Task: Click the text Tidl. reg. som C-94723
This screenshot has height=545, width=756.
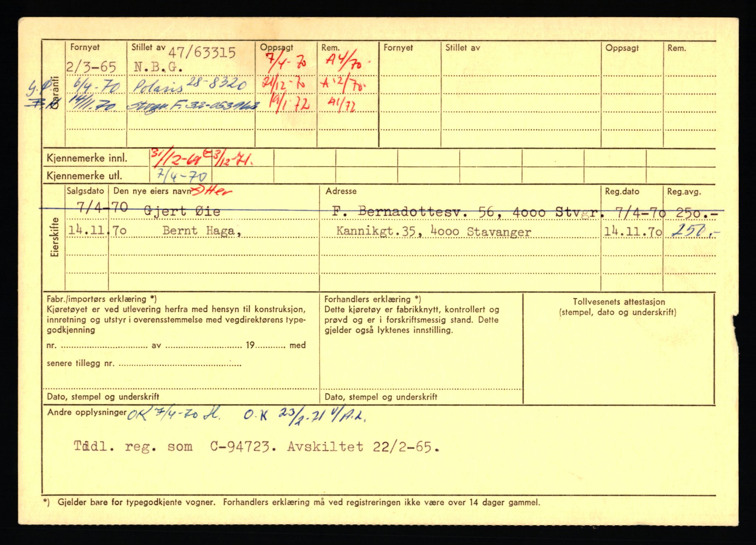Action: [x=176, y=447]
